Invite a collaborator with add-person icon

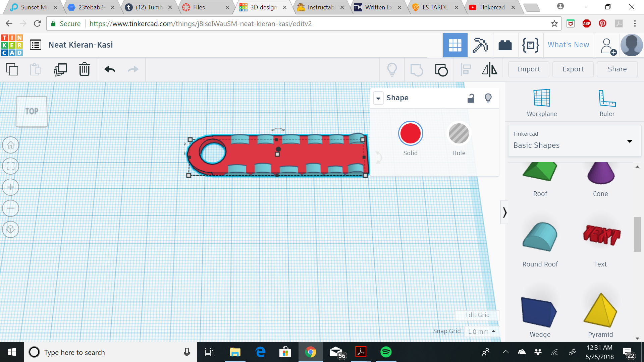[x=608, y=46]
